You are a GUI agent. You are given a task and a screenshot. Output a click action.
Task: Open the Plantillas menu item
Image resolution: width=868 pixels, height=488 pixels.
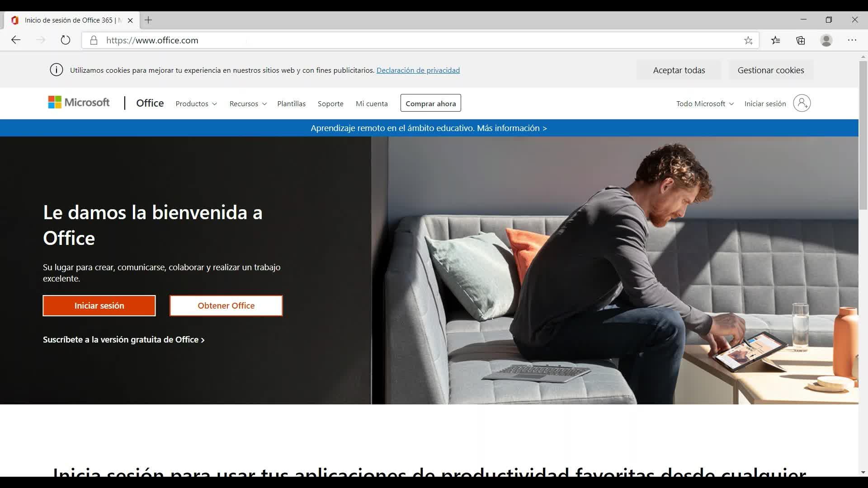click(291, 103)
